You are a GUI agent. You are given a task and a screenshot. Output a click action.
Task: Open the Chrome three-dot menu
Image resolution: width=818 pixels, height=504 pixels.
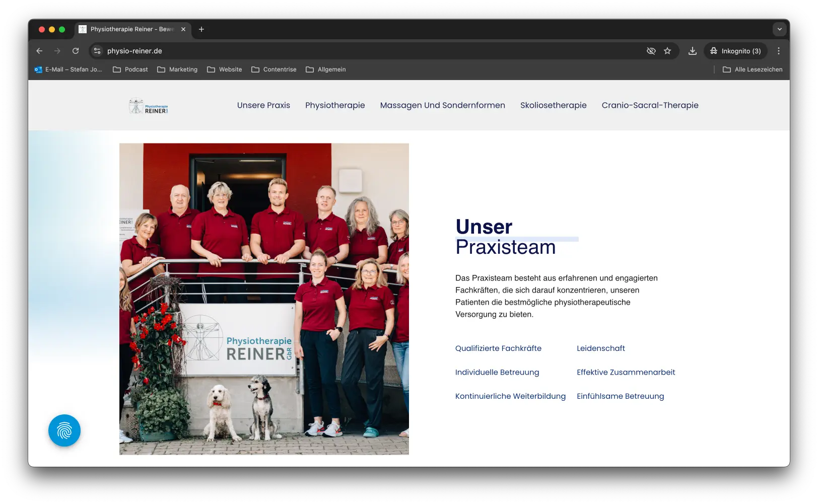[x=778, y=51]
